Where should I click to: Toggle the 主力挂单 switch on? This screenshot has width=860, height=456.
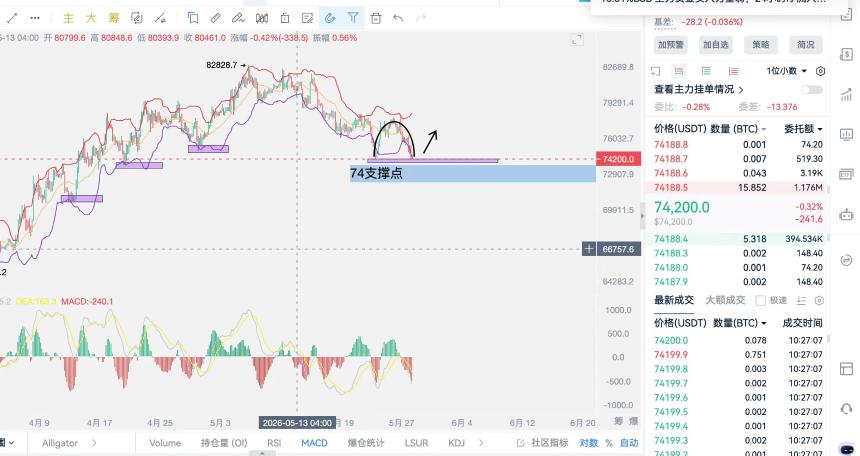click(812, 89)
